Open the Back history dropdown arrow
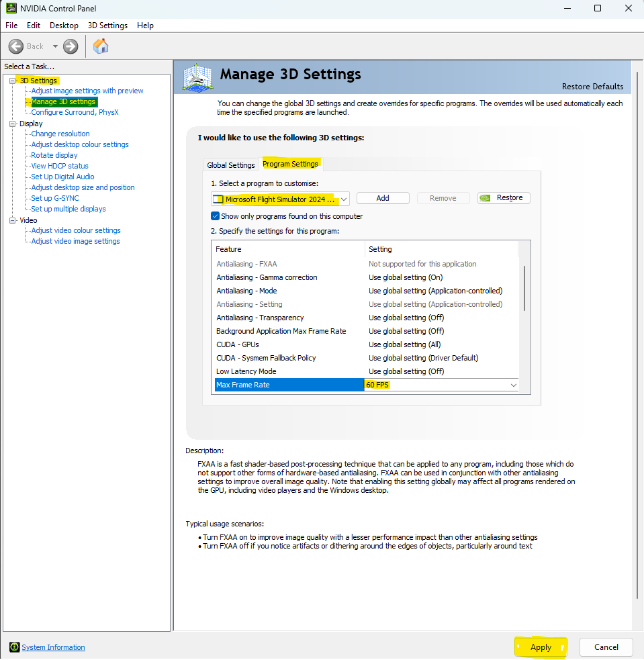 click(55, 46)
